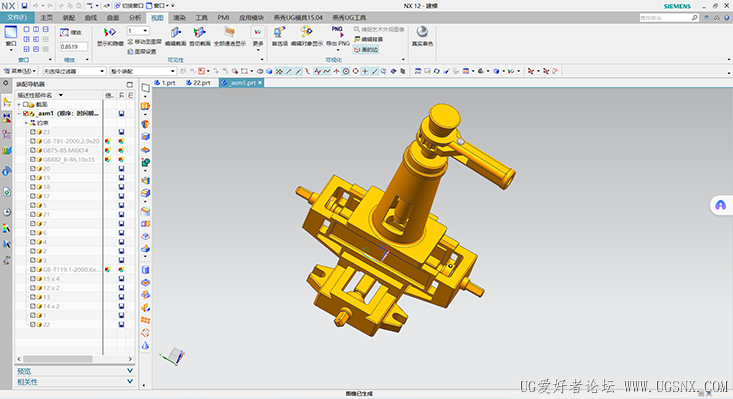Click the Zoom (缩放) icon
The width and height of the screenshot is (733, 399).
point(65,32)
